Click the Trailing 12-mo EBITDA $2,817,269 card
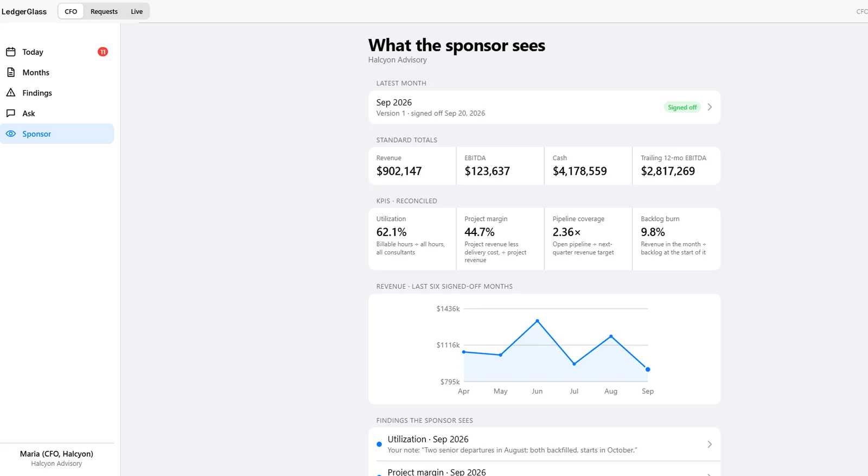868x476 pixels. 676,166
